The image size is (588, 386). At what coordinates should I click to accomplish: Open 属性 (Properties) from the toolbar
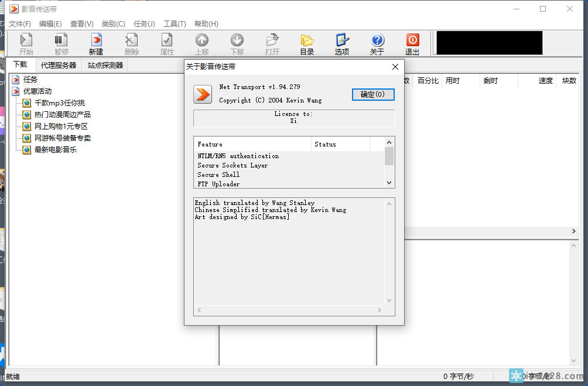tap(166, 44)
